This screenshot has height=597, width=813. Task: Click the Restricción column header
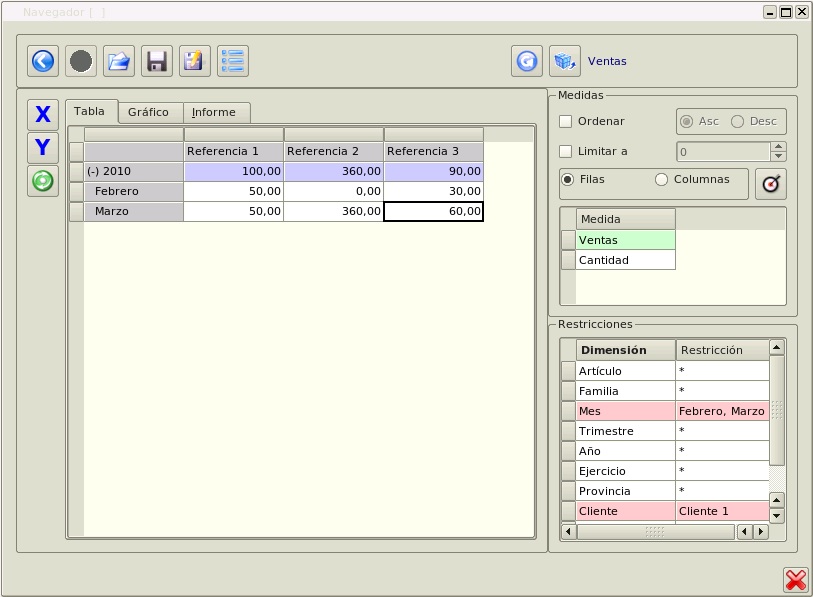pos(722,350)
